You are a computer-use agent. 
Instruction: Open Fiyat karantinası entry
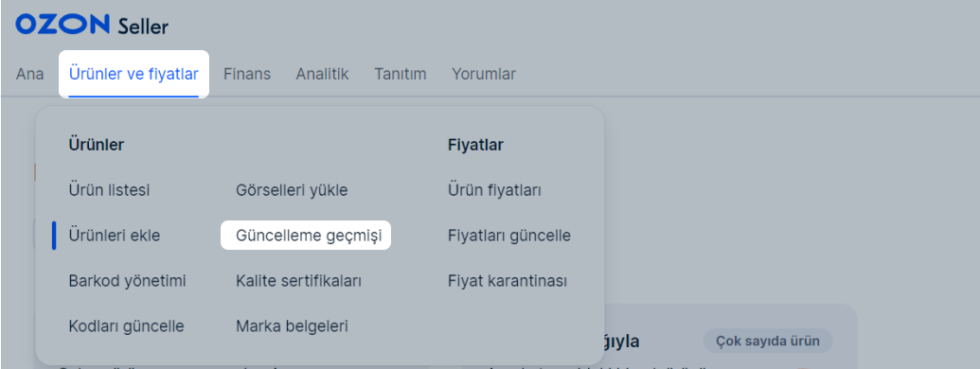tap(508, 281)
